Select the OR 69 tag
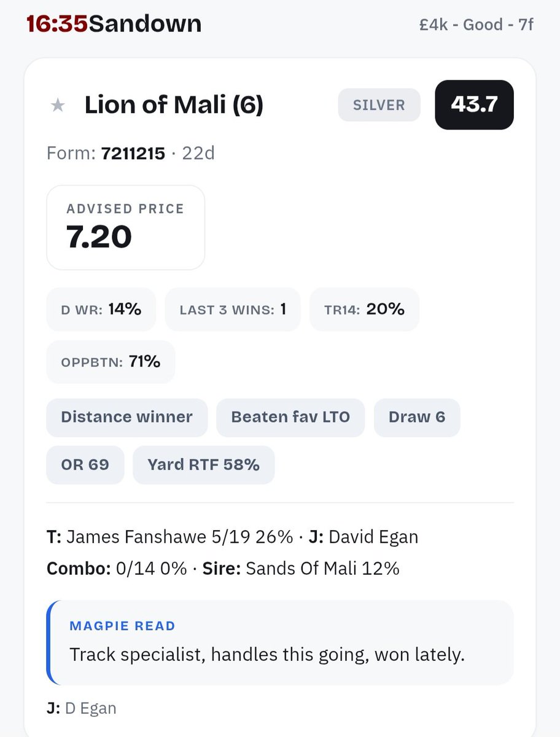The width and height of the screenshot is (560, 737). point(85,465)
